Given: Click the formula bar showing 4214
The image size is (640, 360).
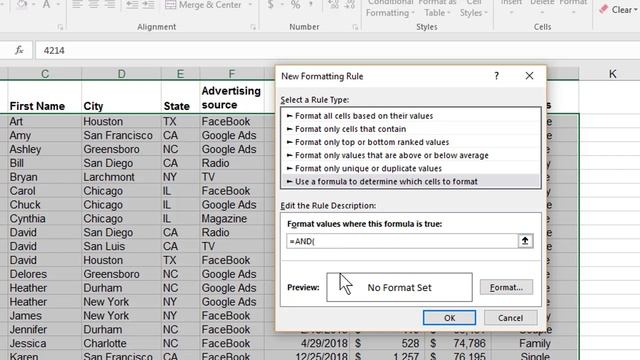Looking at the screenshot, I should click(x=338, y=50).
